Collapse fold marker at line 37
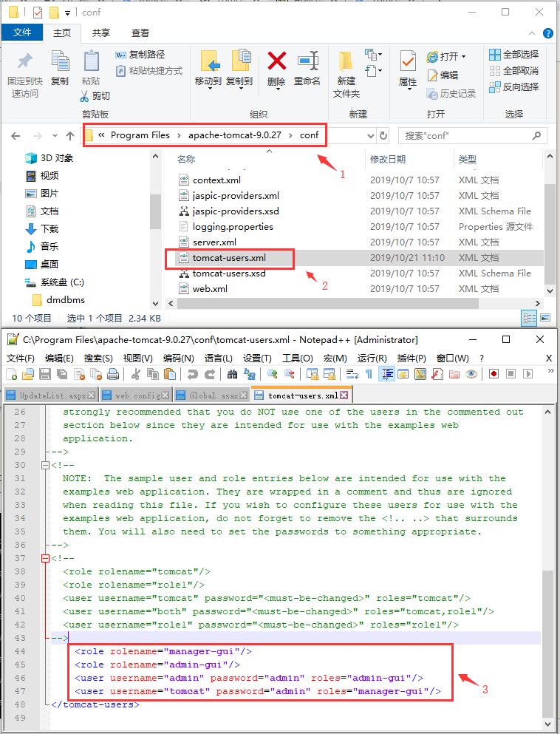The image size is (560, 734). (x=45, y=558)
